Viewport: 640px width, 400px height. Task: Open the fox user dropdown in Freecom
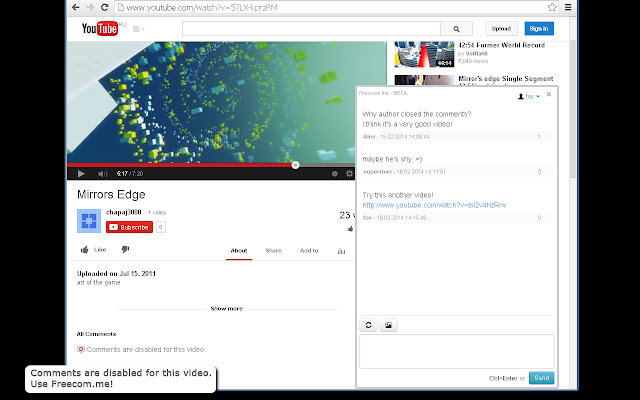pyautogui.click(x=529, y=96)
